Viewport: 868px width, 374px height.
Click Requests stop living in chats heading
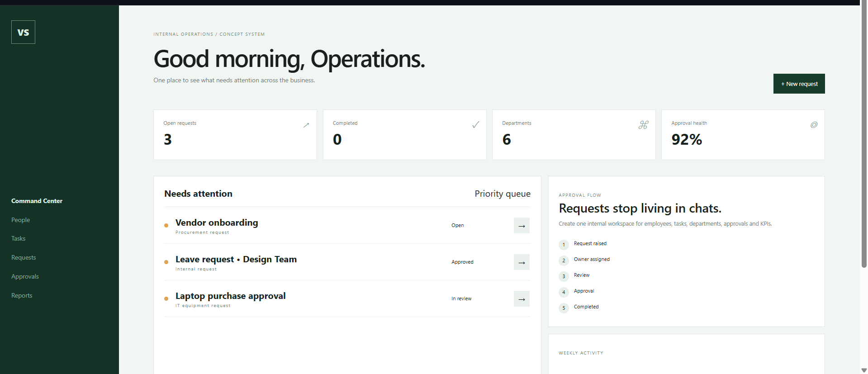coord(640,208)
